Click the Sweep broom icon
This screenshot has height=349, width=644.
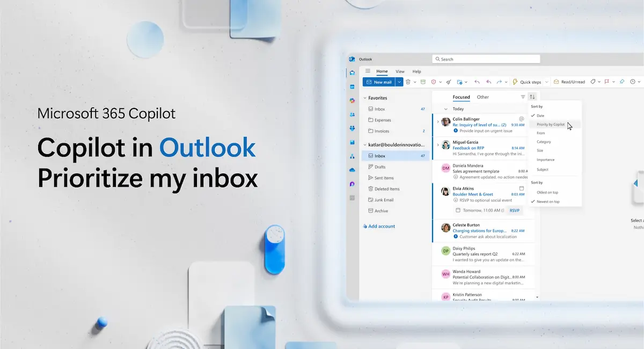click(448, 82)
